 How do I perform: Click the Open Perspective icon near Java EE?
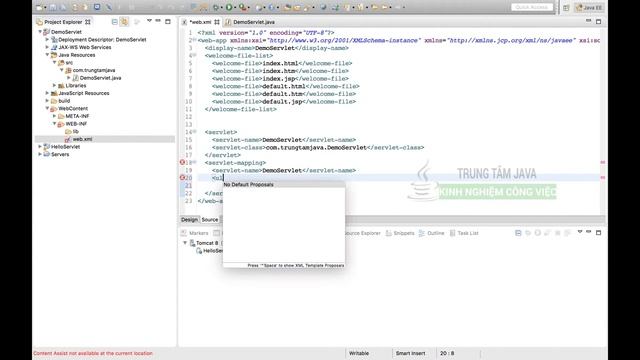coord(566,7)
